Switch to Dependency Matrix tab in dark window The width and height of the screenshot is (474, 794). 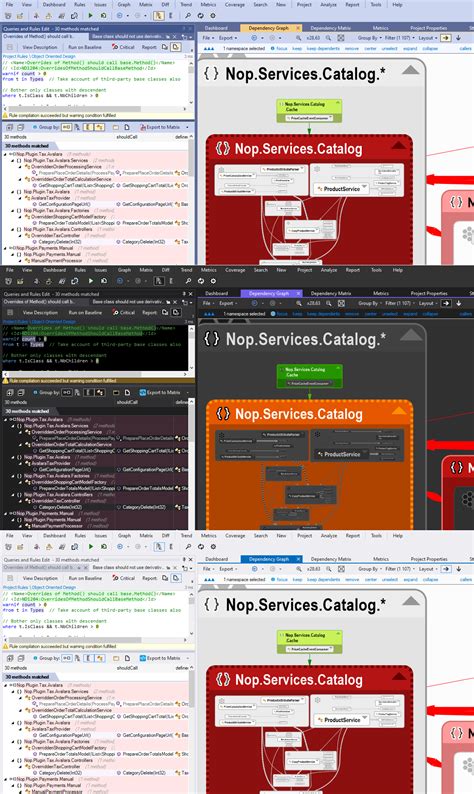click(x=331, y=293)
